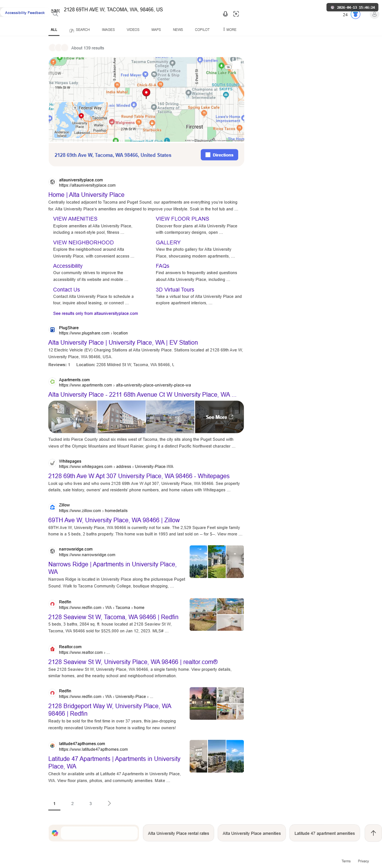Open the FAQs sublink
Image resolution: width=382 pixels, height=868 pixels.
163,266
